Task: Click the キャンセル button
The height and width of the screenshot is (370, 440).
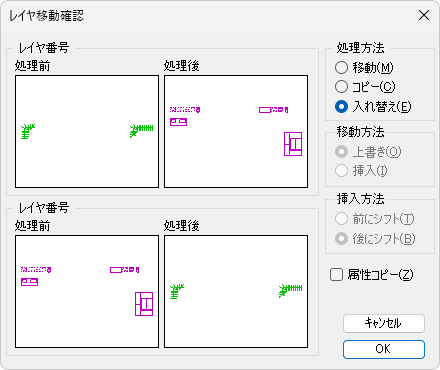Action: (x=384, y=323)
